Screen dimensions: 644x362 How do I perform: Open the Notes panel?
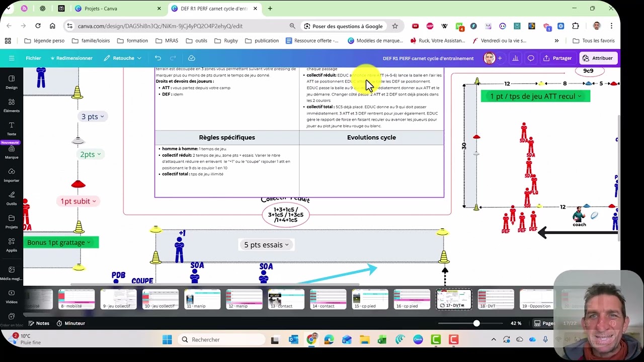click(39, 323)
